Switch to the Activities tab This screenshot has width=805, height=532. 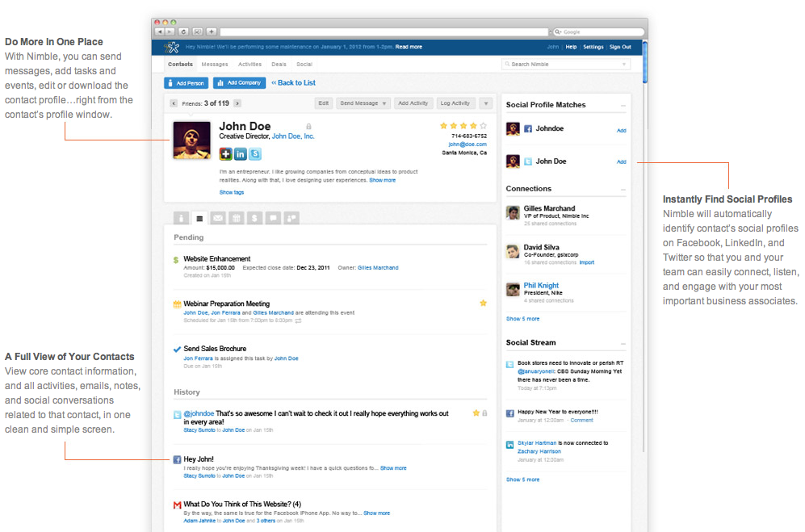[250, 65]
